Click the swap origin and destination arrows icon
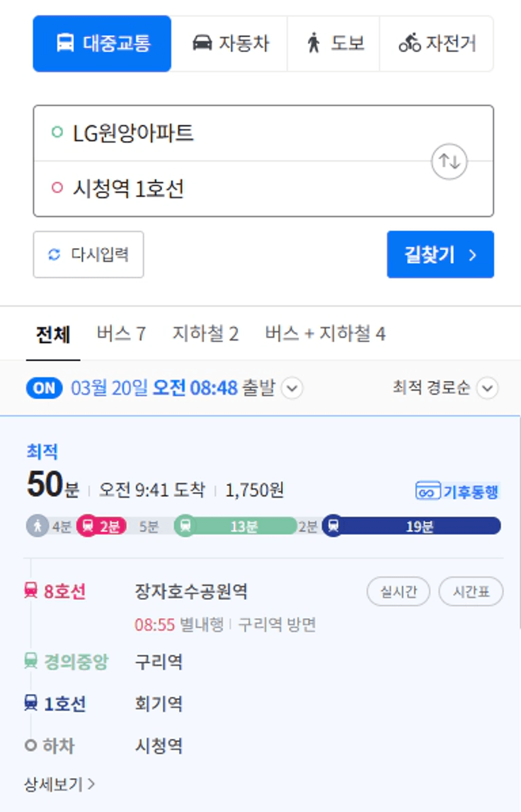The width and height of the screenshot is (521, 812). coord(449,161)
